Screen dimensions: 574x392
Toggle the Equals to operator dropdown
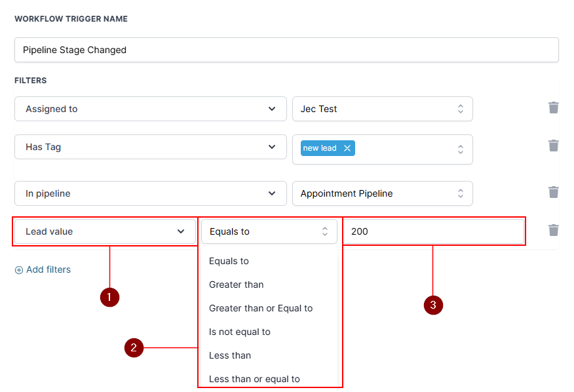(x=269, y=231)
